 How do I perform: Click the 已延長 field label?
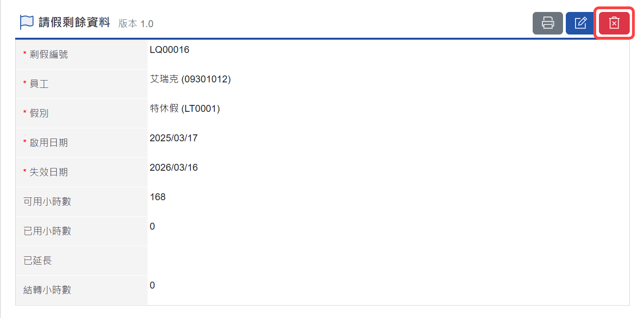38,260
